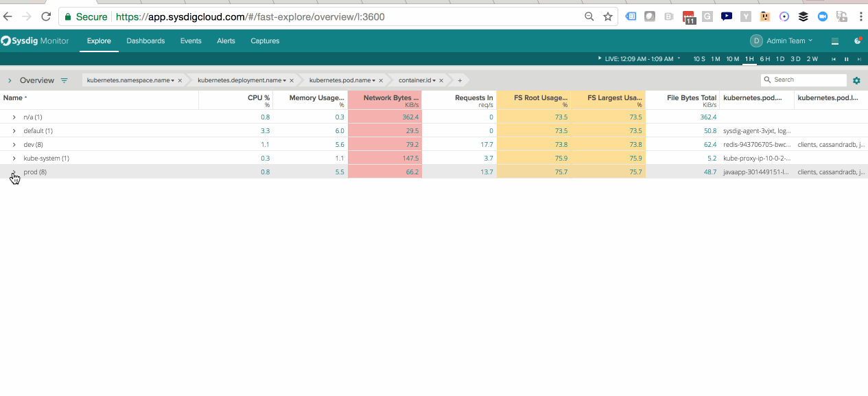
Task: Open kubernetes.namespace.name grouping dropdown
Action: (130, 80)
